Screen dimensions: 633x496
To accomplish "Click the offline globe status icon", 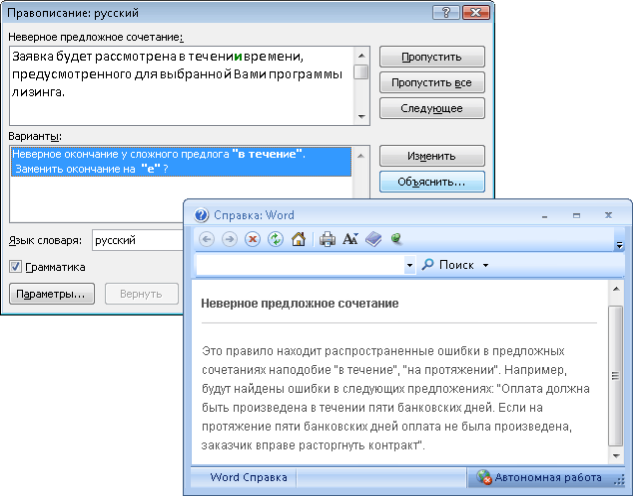I will point(483,477).
